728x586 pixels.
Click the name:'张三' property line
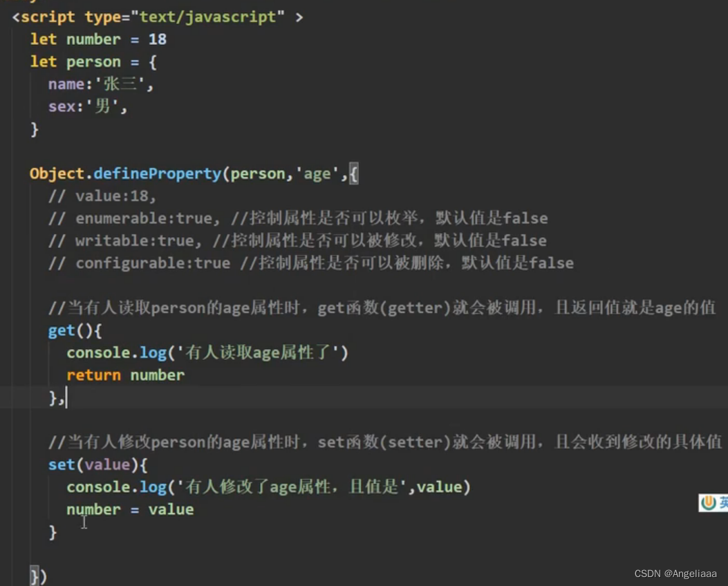pos(101,84)
